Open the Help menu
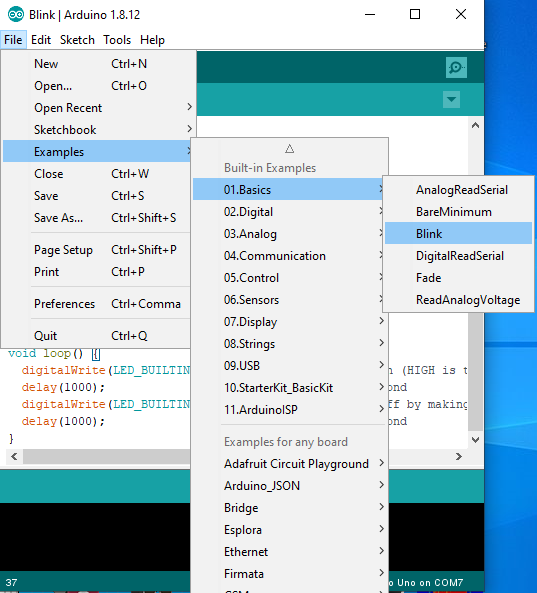 click(152, 40)
